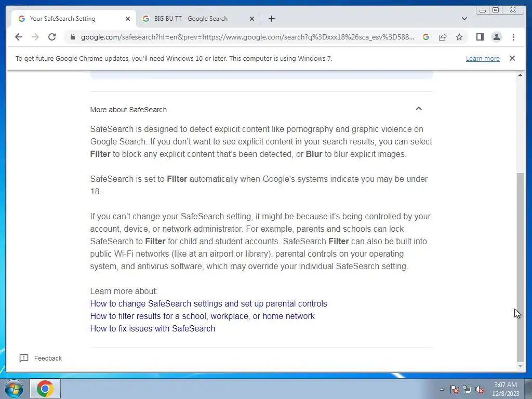Image resolution: width=532 pixels, height=399 pixels.
Task: Open the Windows Start menu
Action: (14, 389)
